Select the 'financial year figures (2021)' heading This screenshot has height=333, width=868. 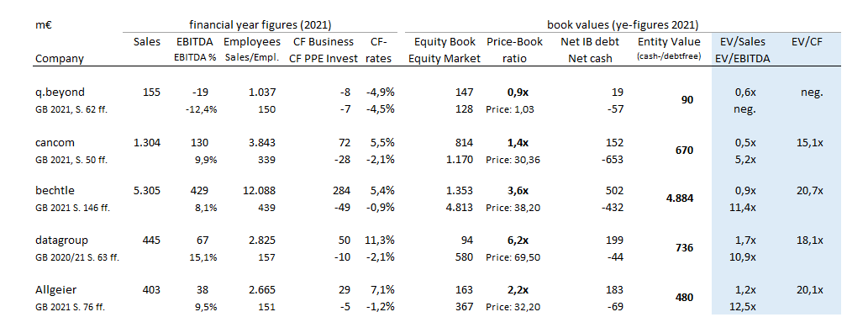click(260, 25)
